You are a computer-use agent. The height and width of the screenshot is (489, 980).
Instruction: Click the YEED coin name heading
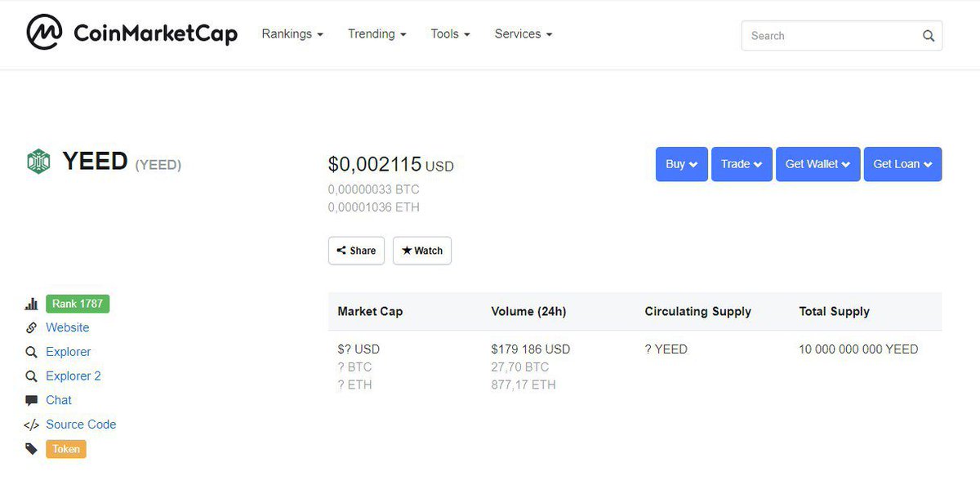(x=95, y=162)
